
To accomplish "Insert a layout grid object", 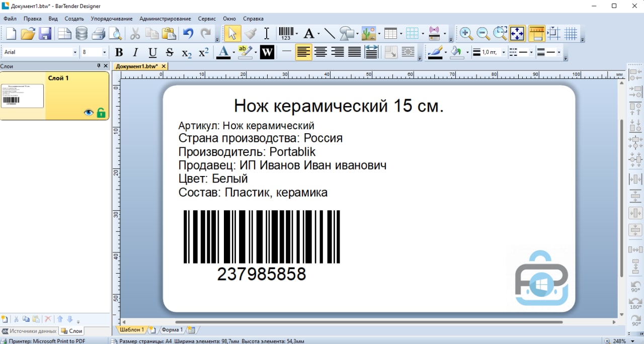I will point(413,34).
